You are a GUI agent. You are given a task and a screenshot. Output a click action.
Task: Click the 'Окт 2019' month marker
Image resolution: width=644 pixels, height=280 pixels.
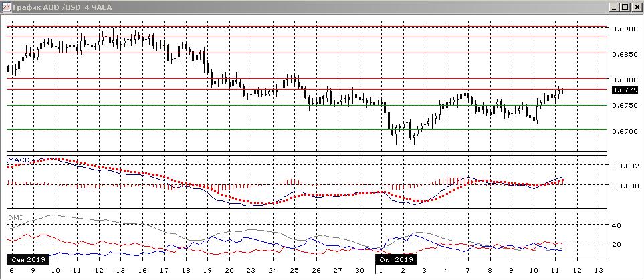pos(397,259)
